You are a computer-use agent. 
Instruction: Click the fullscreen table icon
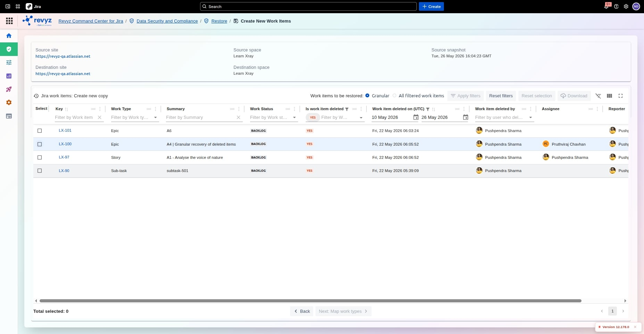[620, 96]
